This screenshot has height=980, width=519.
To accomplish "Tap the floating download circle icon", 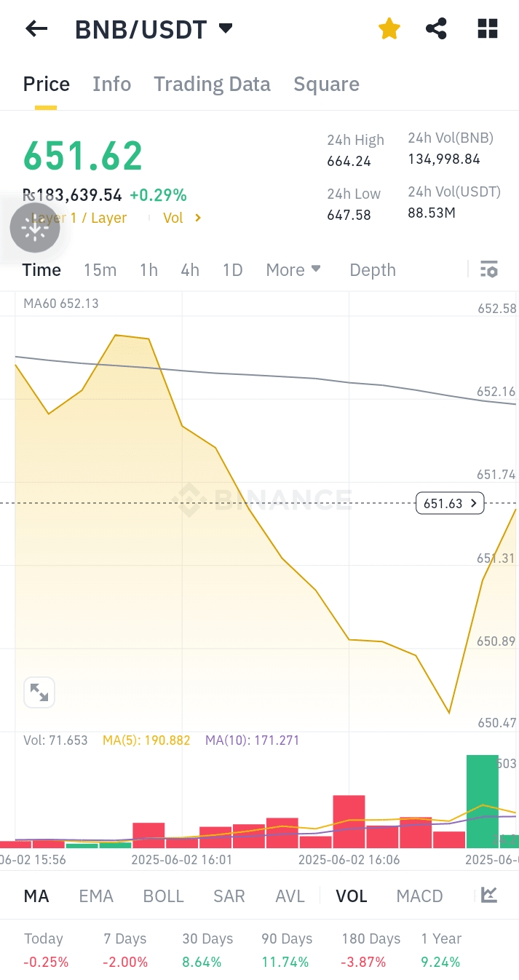I will click(x=35, y=228).
